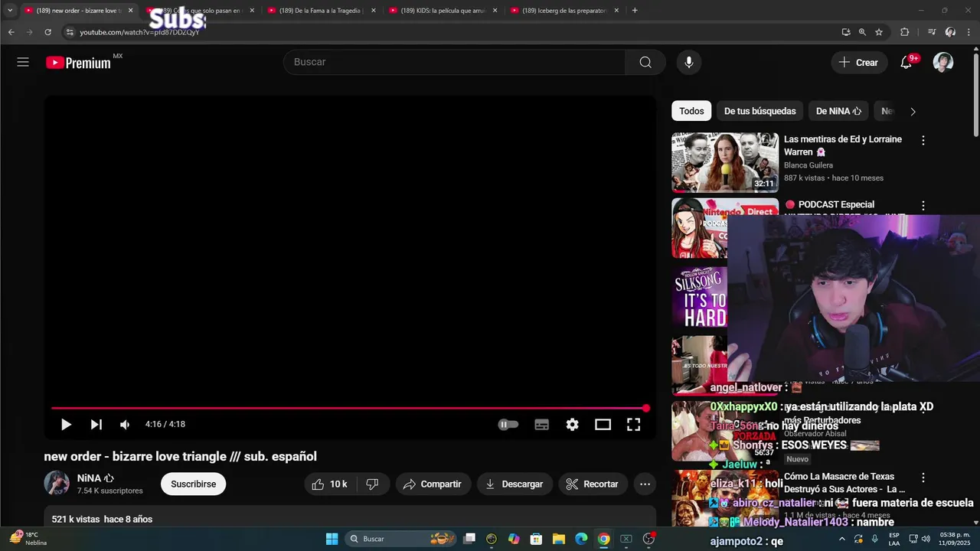Go back with browser back arrow

point(11,32)
